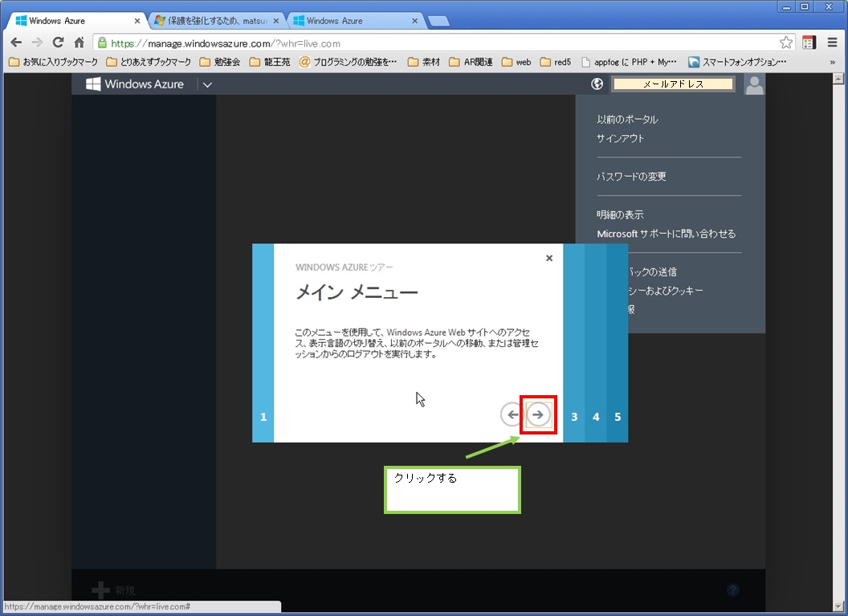Click the globe language icon
Screen dimensions: 848x616
[597, 84]
